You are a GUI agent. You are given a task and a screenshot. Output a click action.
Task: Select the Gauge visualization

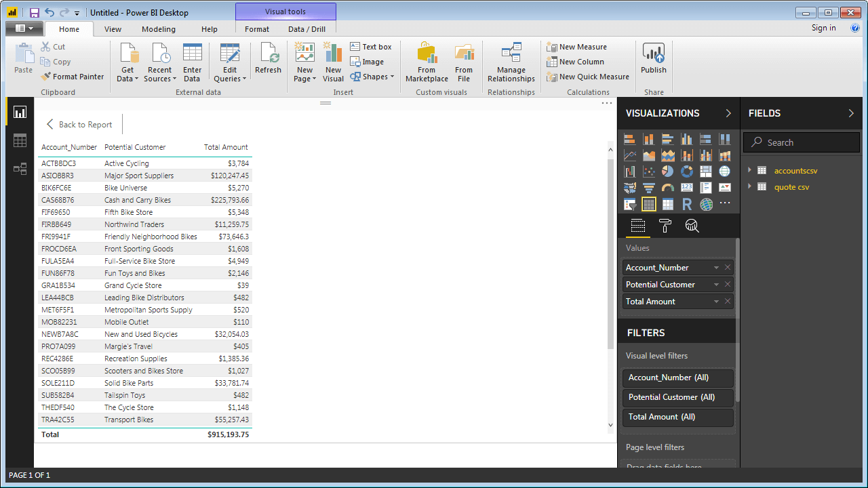click(x=668, y=188)
